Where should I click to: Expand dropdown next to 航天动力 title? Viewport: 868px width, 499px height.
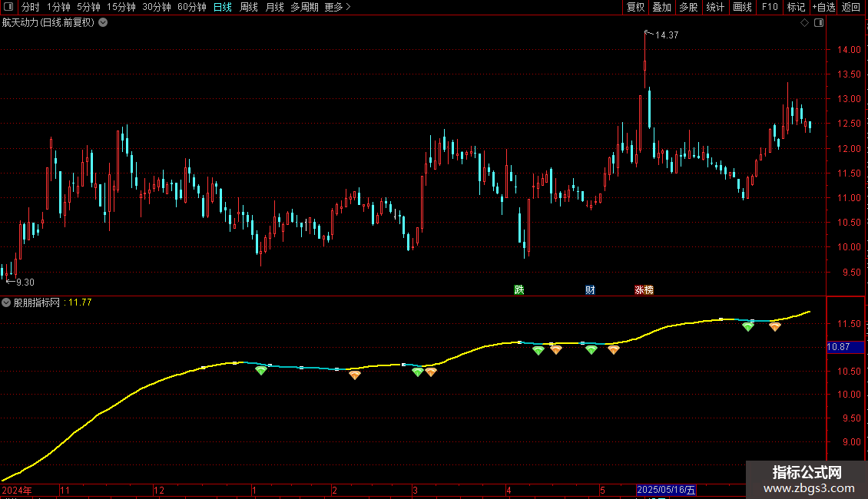103,23
